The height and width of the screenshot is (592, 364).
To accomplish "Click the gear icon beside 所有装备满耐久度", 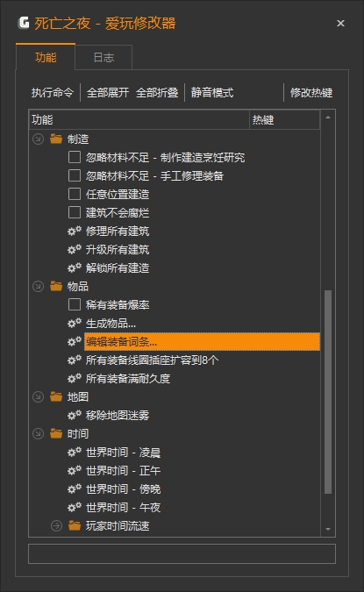I will [75, 378].
